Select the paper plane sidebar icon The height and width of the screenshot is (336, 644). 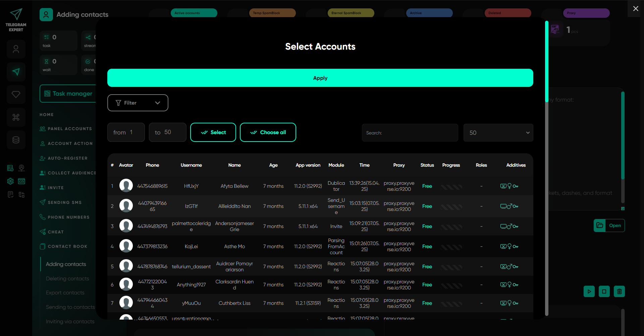(16, 72)
